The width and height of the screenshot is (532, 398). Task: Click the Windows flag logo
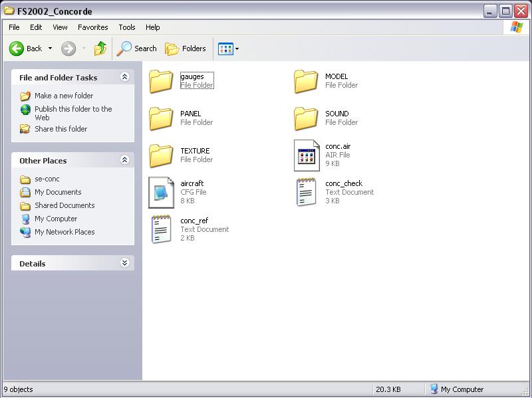click(x=517, y=27)
